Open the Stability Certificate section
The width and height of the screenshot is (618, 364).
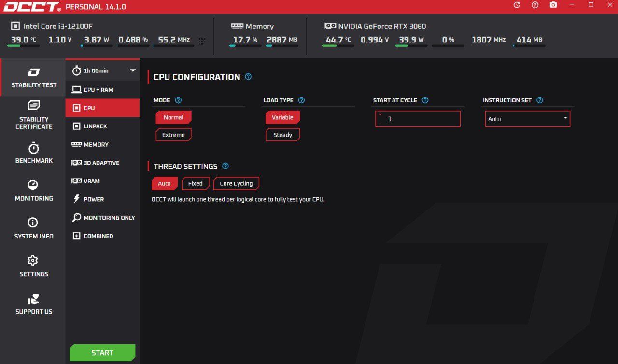point(33,115)
